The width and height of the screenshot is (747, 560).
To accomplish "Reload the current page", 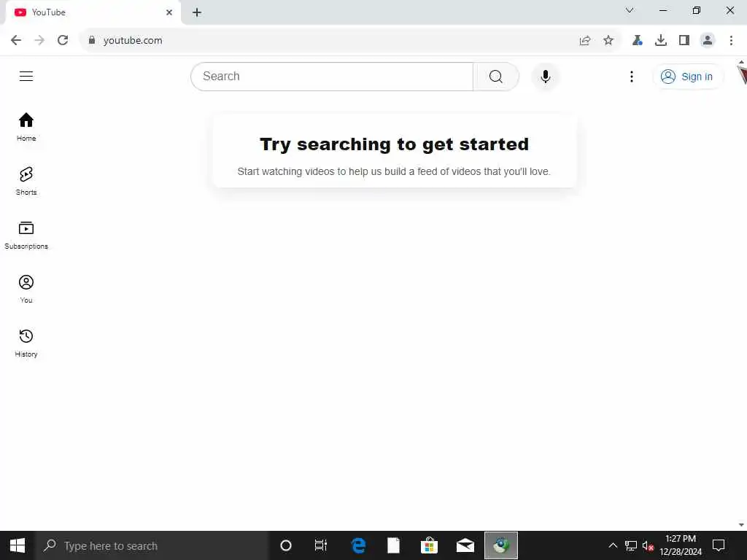I will [63, 41].
